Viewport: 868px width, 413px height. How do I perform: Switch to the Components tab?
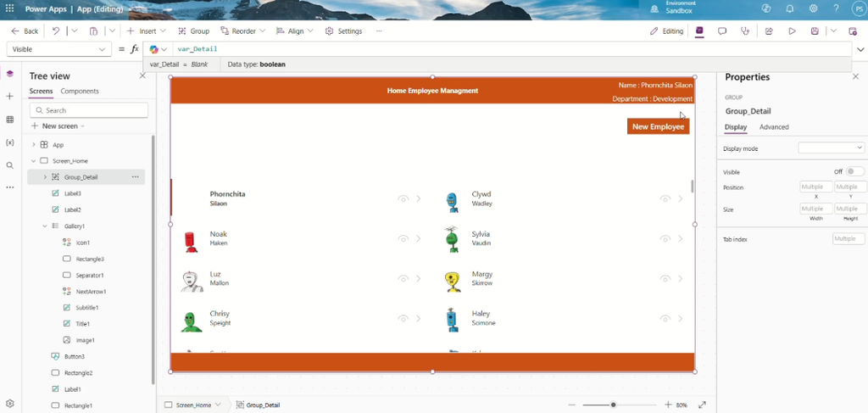80,91
